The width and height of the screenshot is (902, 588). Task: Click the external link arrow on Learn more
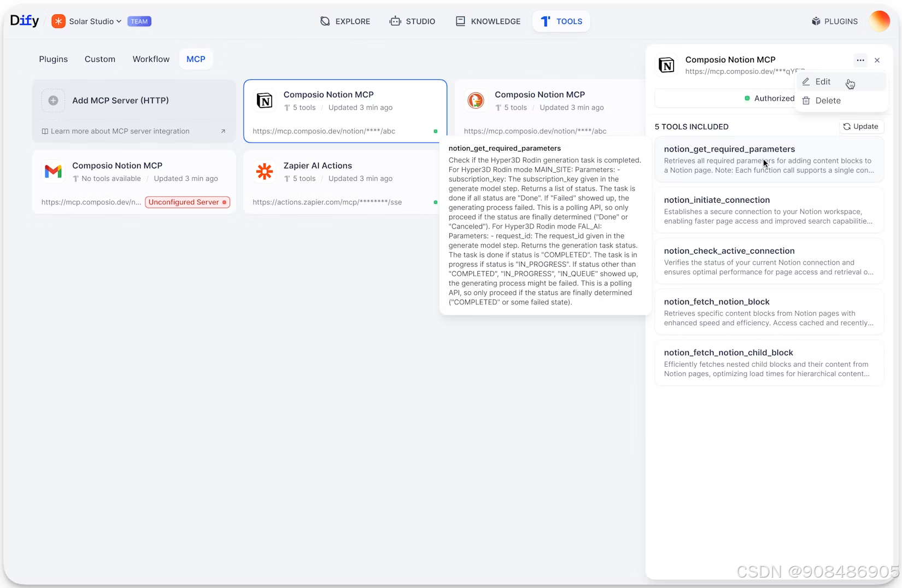coord(223,131)
